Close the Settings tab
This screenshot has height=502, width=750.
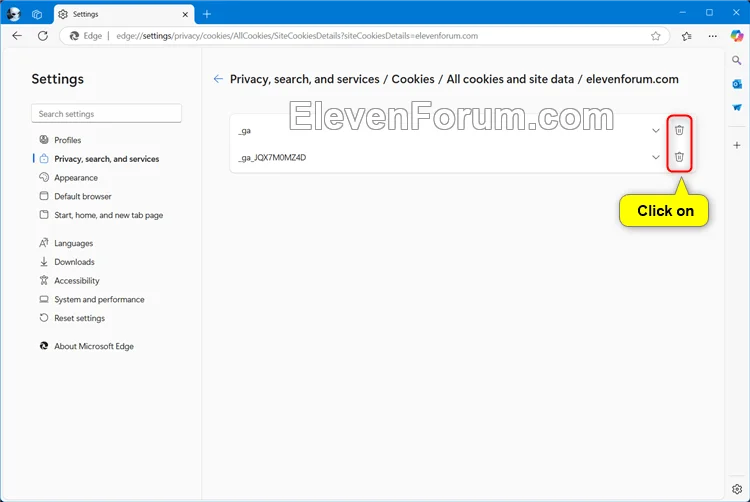click(x=185, y=14)
